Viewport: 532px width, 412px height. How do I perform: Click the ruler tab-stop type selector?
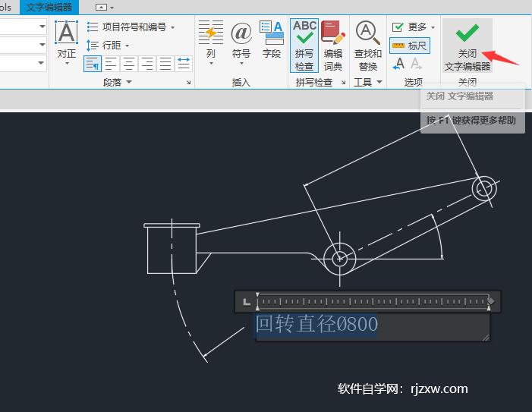pyautogui.click(x=247, y=301)
